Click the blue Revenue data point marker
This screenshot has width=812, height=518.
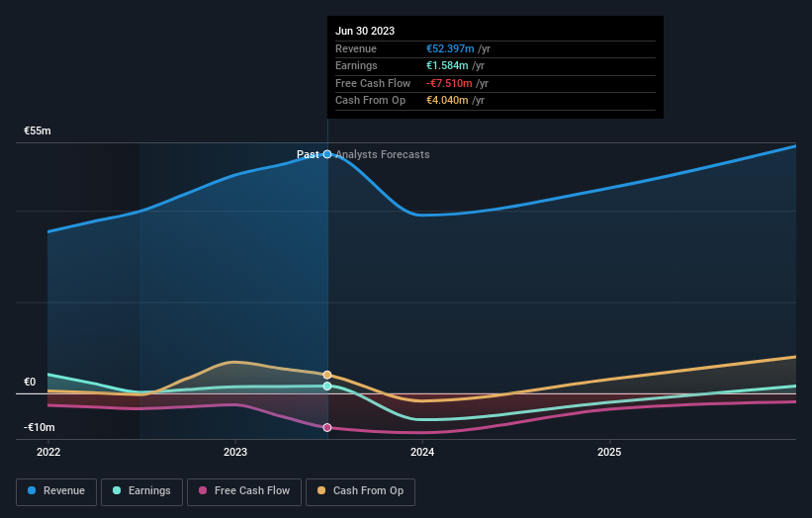tap(327, 154)
